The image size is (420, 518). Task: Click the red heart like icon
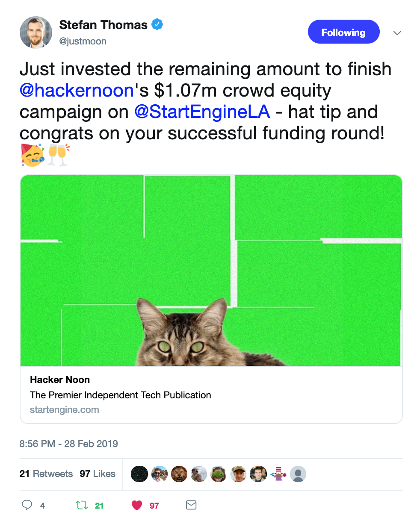click(x=137, y=506)
